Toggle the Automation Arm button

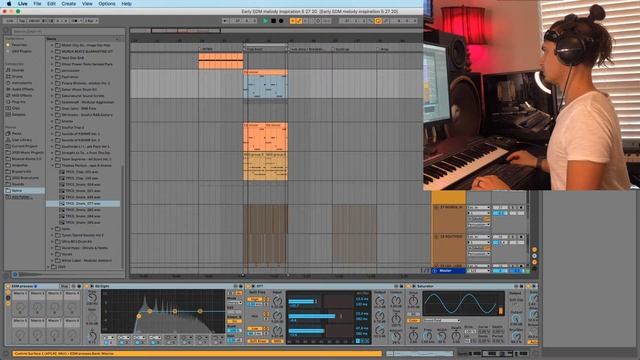[299, 21]
